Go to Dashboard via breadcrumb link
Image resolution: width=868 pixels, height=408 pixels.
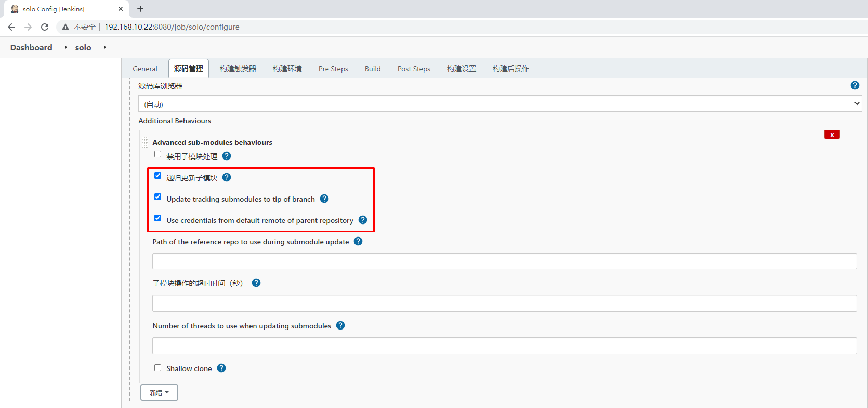tap(31, 47)
